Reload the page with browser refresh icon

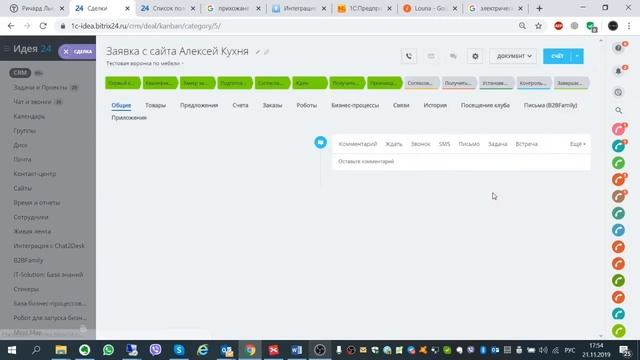click(43, 26)
